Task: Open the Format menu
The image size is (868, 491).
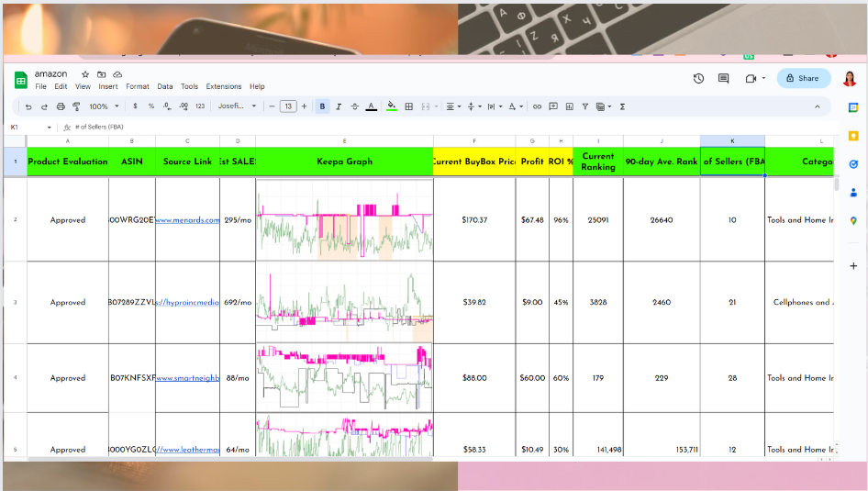Action: point(138,86)
